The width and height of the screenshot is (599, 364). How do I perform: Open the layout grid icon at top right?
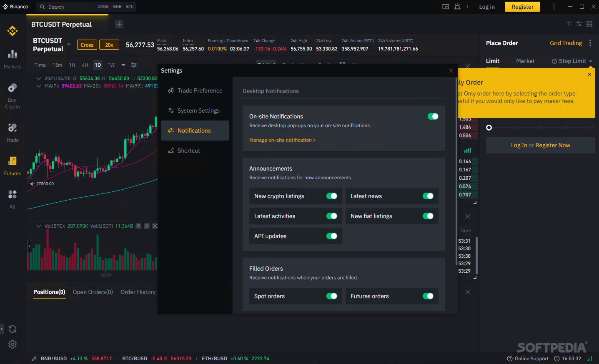coord(589,24)
